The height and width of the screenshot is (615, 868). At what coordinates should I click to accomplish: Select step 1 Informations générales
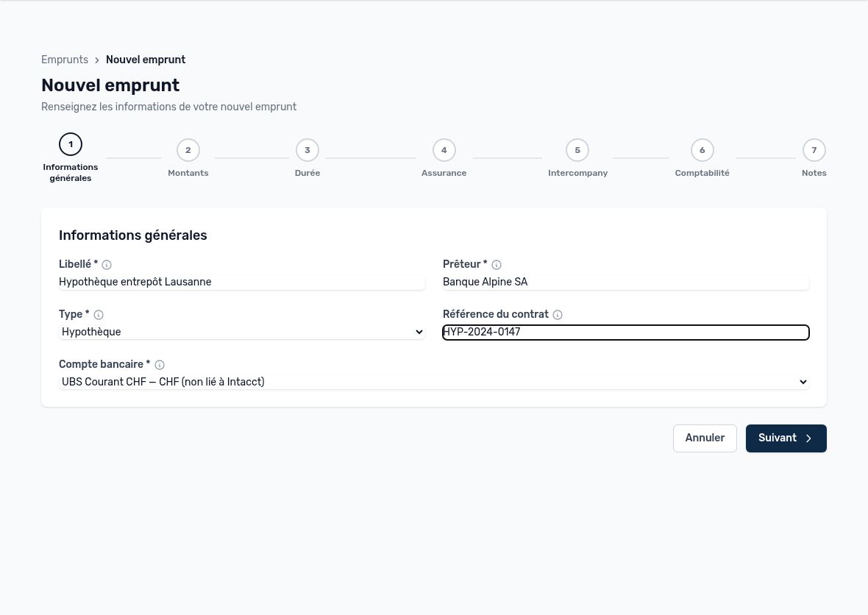71,158
